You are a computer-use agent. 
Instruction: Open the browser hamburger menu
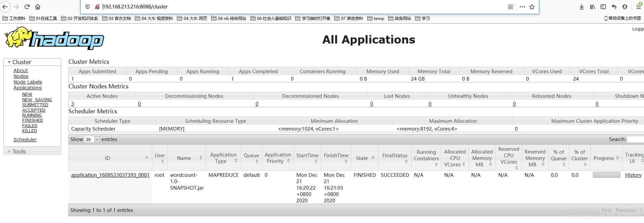coord(639,6)
